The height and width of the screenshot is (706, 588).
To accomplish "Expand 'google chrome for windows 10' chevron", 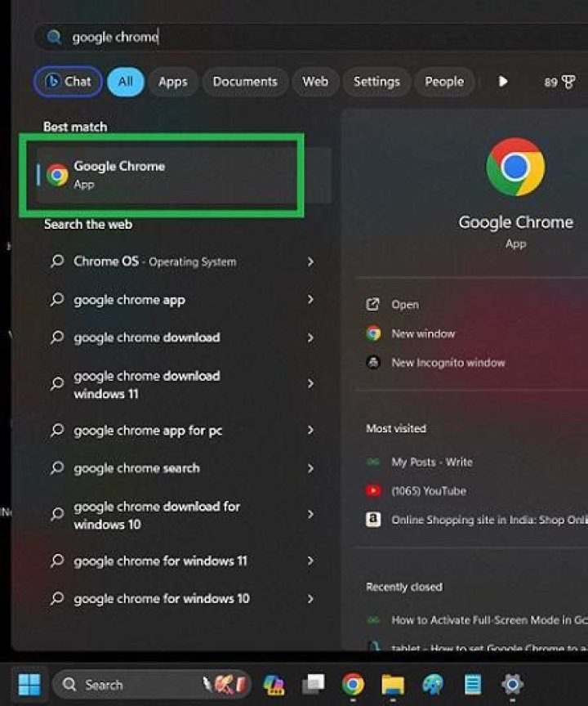I will point(310,599).
